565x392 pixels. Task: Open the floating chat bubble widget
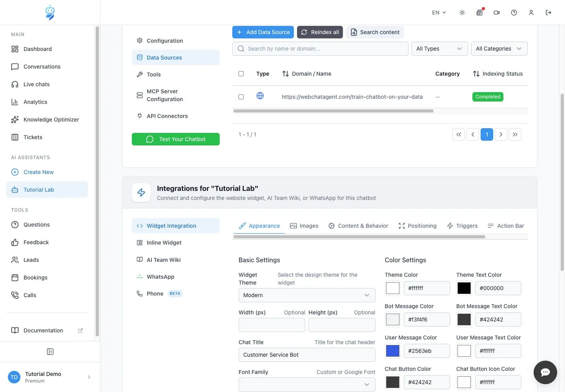[x=545, y=372]
